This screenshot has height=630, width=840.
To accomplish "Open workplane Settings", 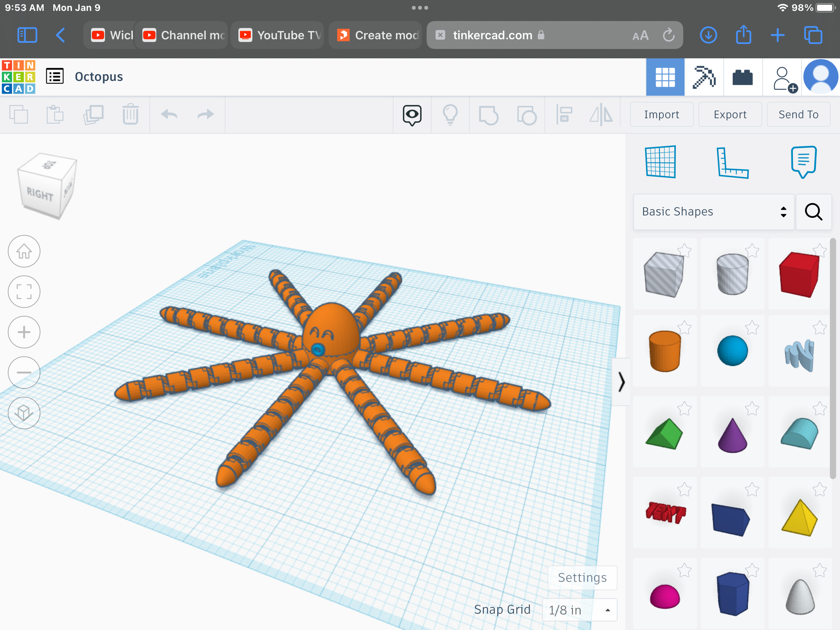I will pyautogui.click(x=582, y=577).
